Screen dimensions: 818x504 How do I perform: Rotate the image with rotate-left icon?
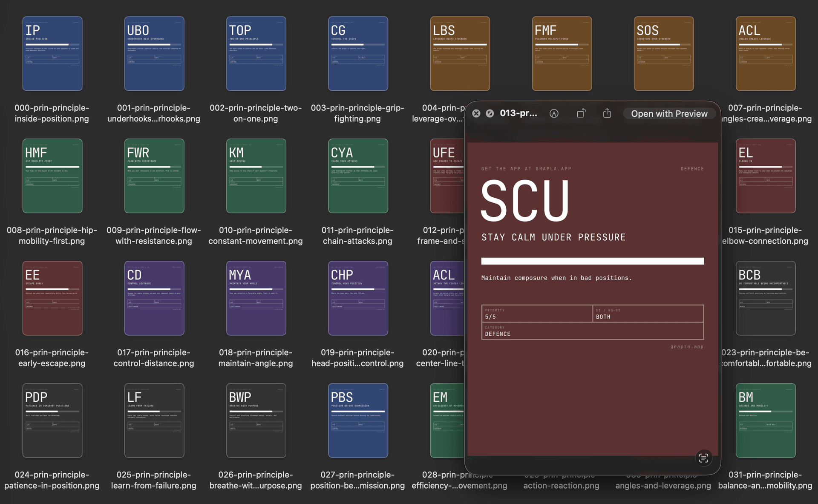coord(581,113)
